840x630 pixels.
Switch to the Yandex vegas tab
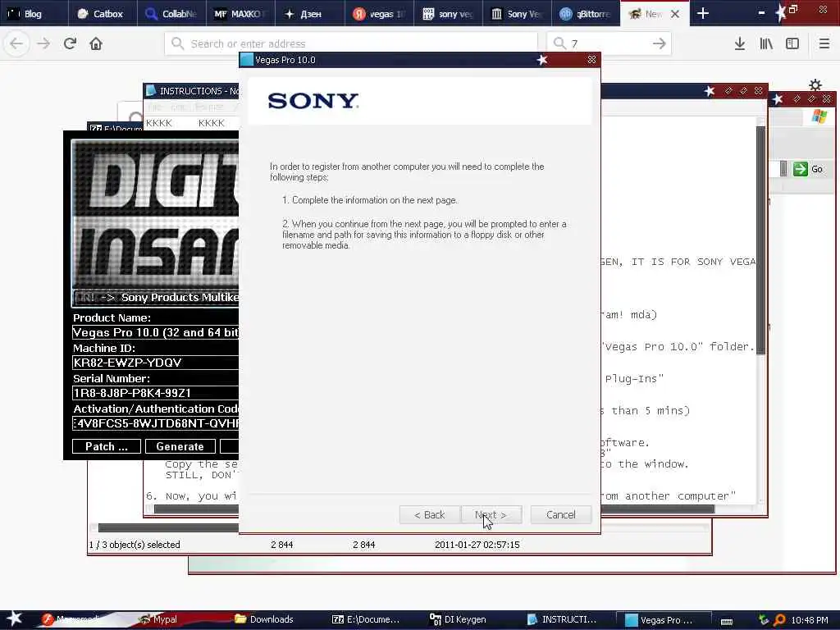point(379,13)
